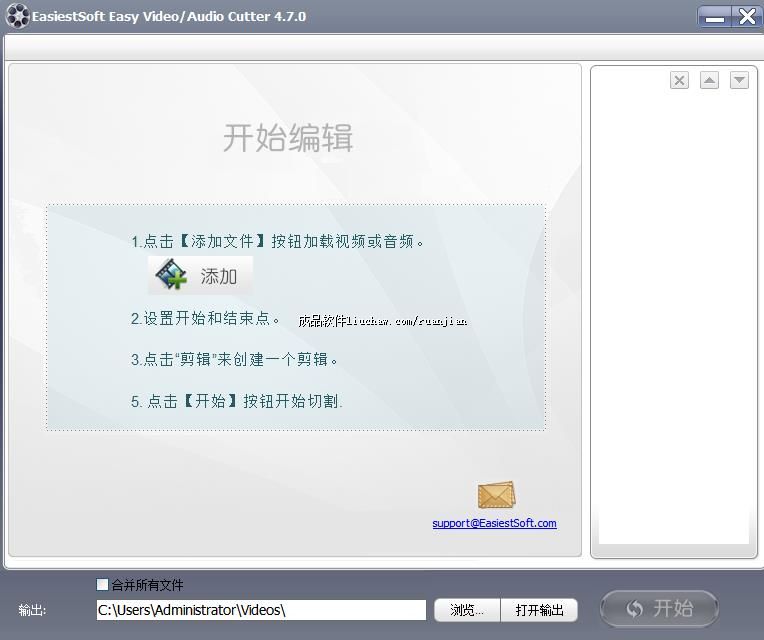
Task: Close the Easy Video/Audio Cutter window
Action: [x=747, y=16]
